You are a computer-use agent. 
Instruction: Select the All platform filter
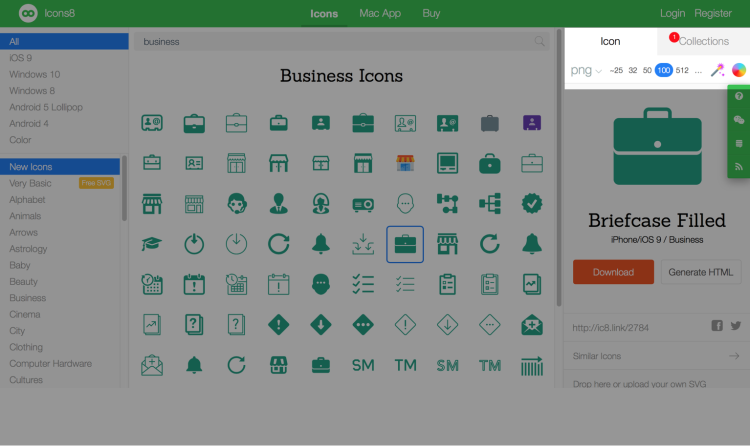(64, 42)
